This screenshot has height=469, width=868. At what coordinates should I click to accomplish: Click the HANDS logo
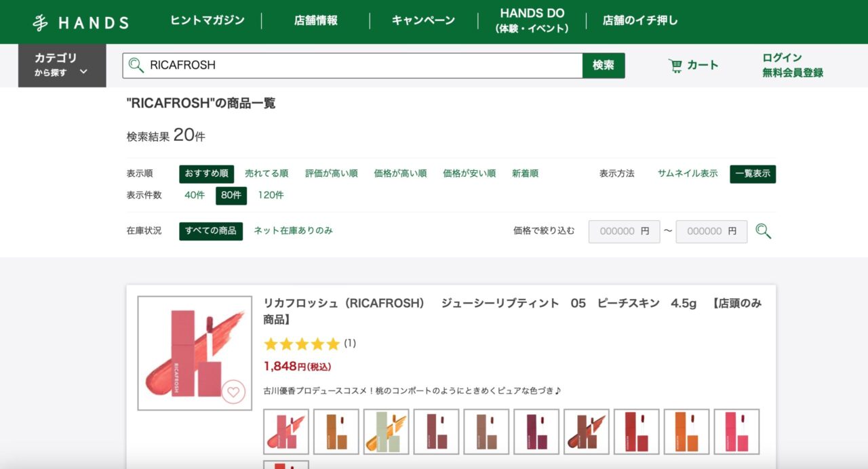click(81, 22)
